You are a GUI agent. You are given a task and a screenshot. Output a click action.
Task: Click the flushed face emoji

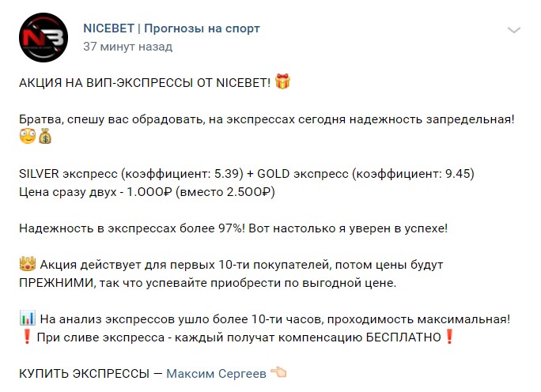pyautogui.click(x=27, y=137)
